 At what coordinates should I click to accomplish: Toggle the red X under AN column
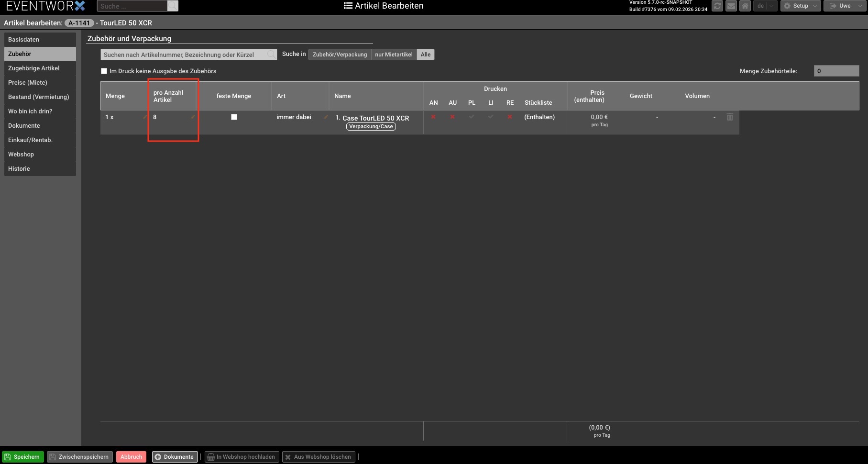click(x=433, y=117)
